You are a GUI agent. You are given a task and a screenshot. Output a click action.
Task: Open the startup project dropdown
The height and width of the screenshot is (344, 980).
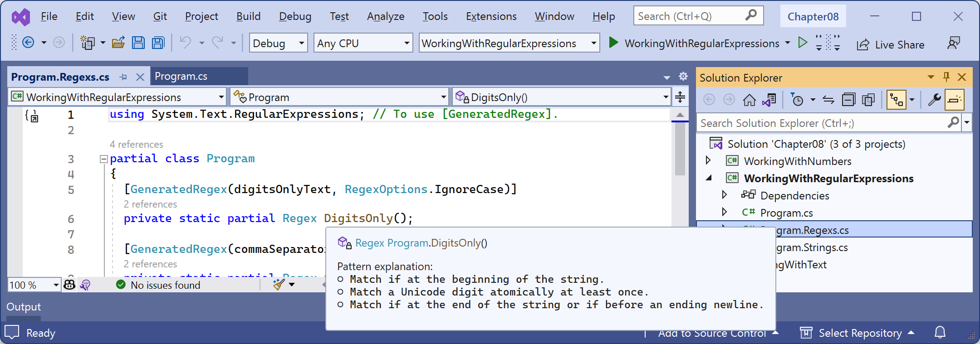509,43
